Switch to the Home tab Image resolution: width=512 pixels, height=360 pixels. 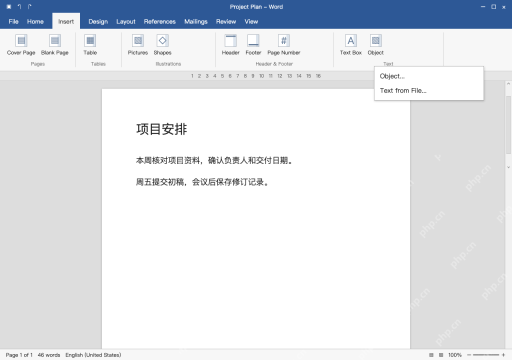pyautogui.click(x=35, y=22)
